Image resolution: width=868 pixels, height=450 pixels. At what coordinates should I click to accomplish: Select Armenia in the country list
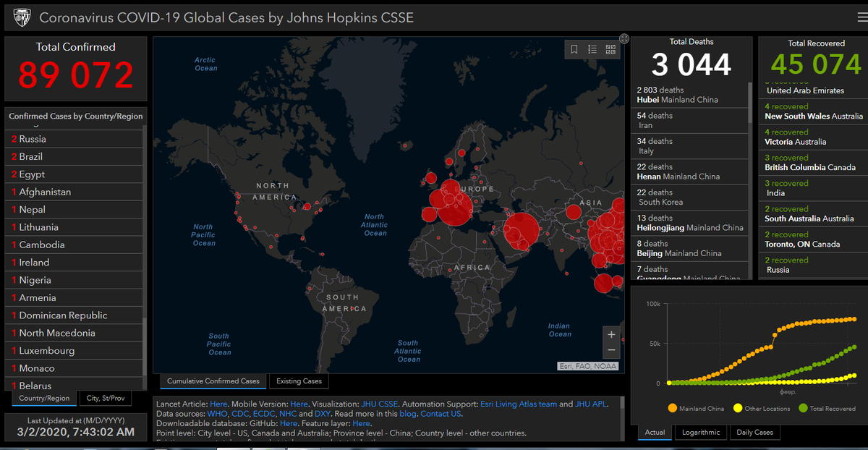75,297
